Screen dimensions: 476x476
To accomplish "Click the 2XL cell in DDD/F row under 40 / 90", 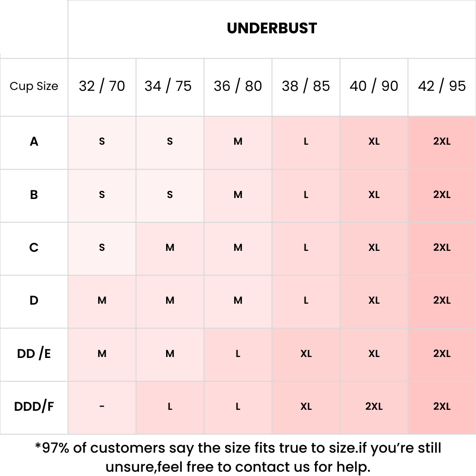I will tap(374, 407).
